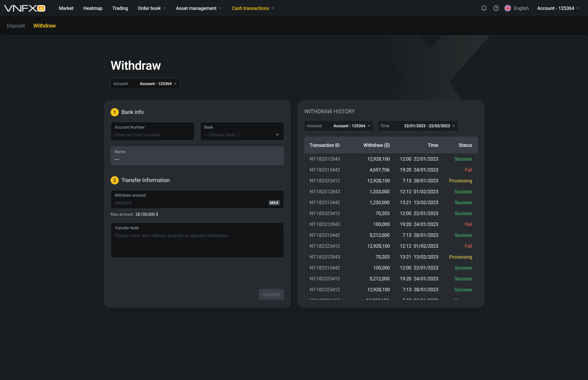Image resolution: width=588 pixels, height=380 pixels.
Task: Open the Account - 125364 dropdown in top bar
Action: (x=557, y=8)
